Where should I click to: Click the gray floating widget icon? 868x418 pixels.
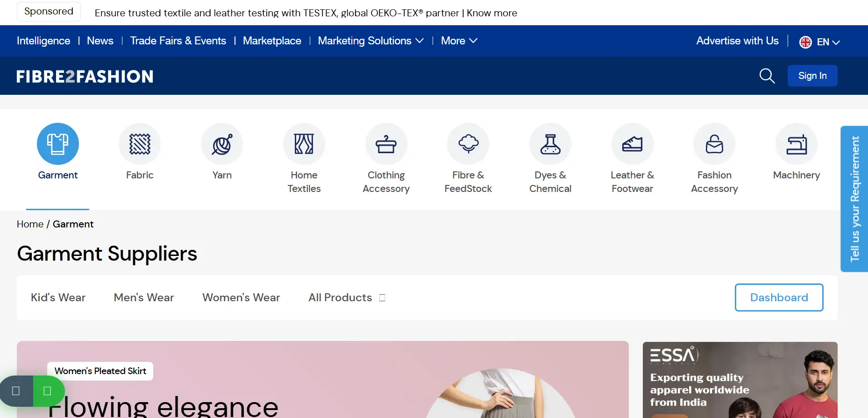click(x=16, y=391)
